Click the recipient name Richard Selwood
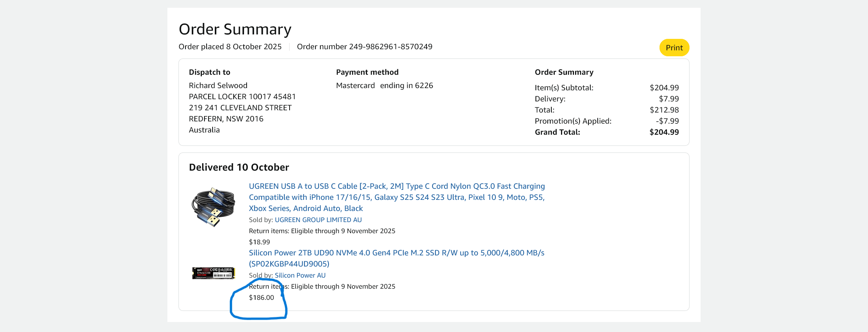This screenshot has width=868, height=332. point(218,85)
